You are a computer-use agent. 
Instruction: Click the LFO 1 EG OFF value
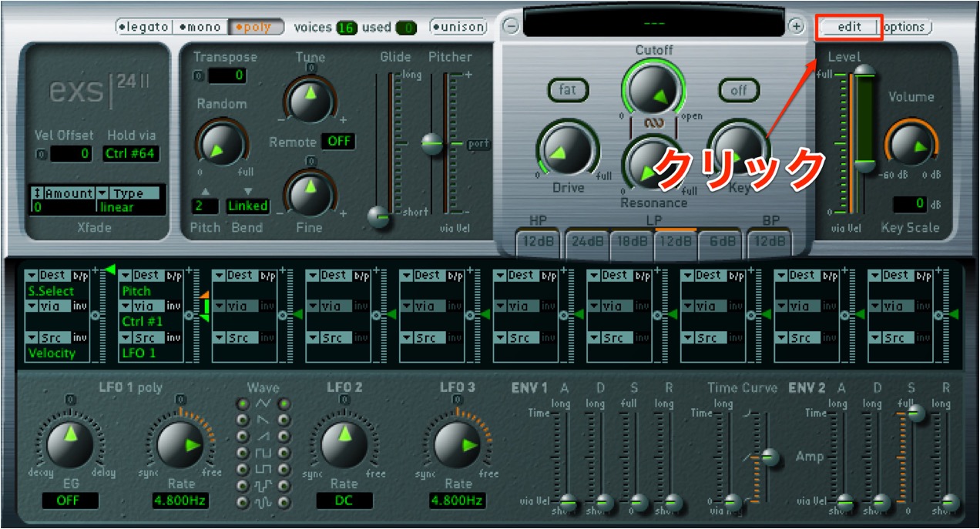coord(70,501)
